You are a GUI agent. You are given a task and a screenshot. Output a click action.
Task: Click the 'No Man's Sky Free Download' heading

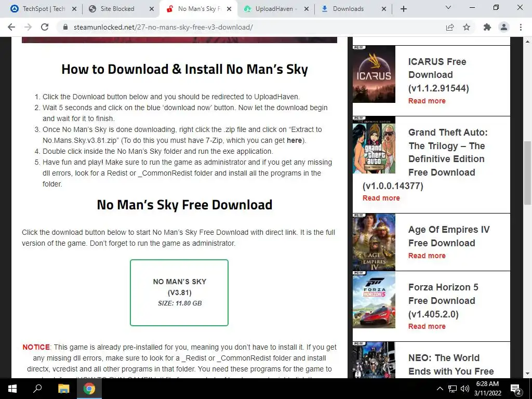[184, 205]
